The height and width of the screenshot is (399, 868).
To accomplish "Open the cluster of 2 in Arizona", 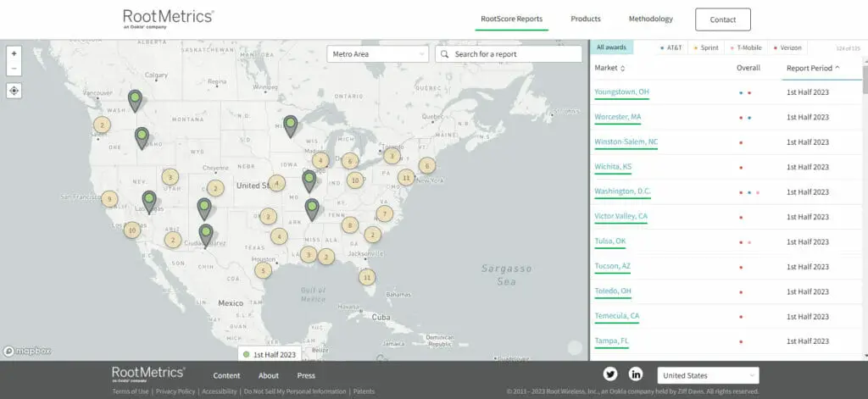I will click(173, 240).
